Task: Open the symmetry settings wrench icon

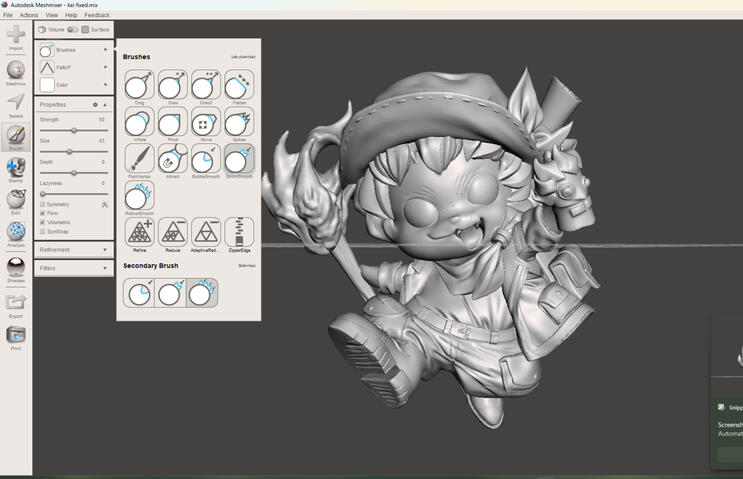Action: click(x=105, y=204)
